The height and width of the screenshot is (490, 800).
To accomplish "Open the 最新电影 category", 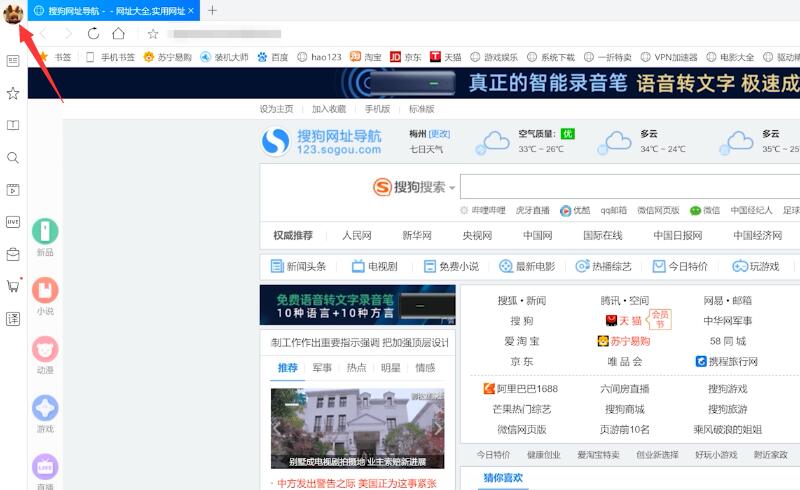I will [x=527, y=266].
